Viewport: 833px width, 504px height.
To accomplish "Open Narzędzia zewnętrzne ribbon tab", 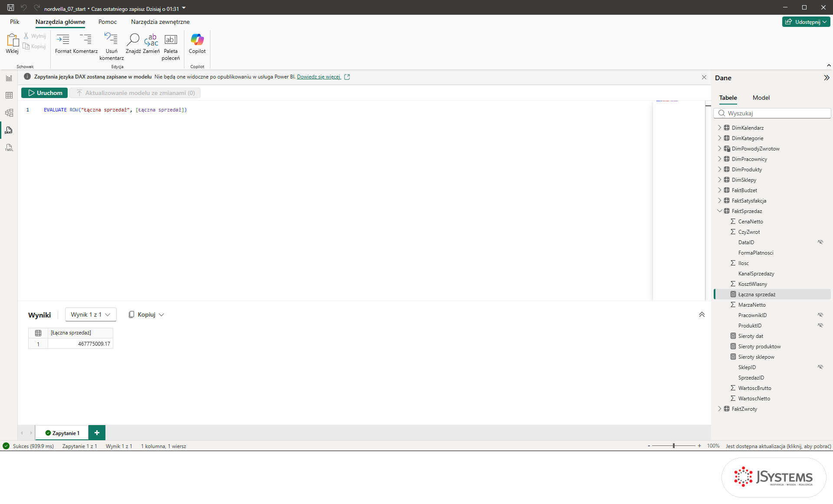I will (x=160, y=22).
